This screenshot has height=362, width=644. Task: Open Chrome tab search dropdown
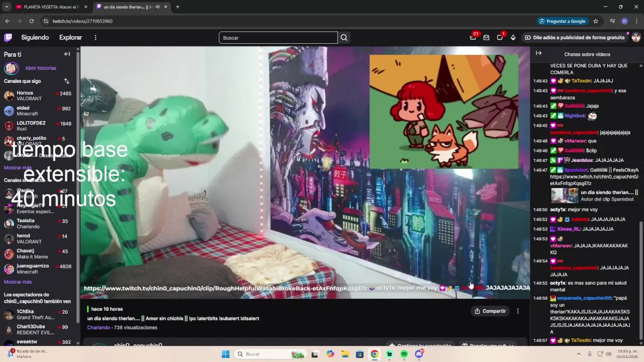7,7
